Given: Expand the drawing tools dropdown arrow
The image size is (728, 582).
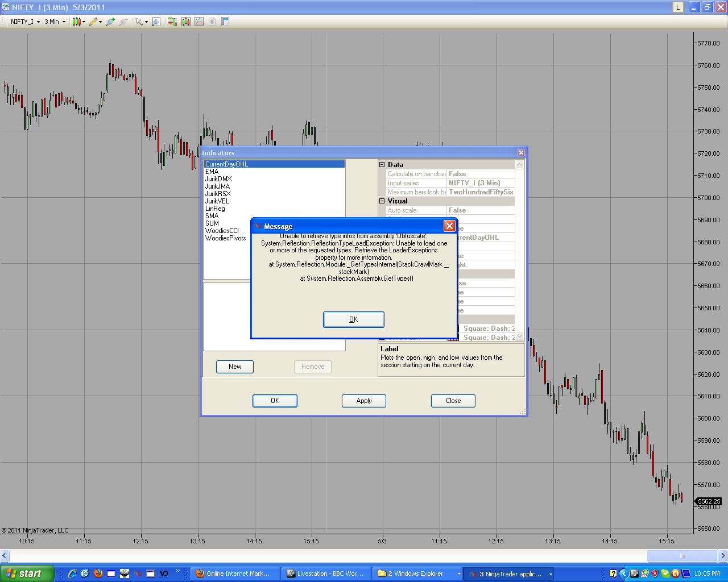Looking at the screenshot, I should 101,22.
